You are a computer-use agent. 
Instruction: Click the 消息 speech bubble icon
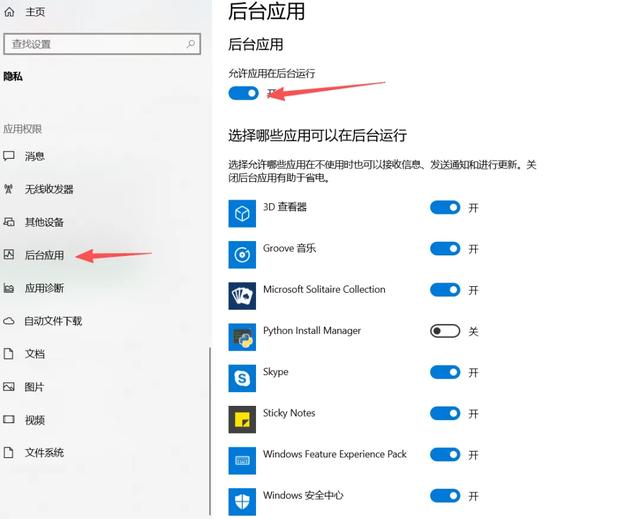click(x=9, y=156)
